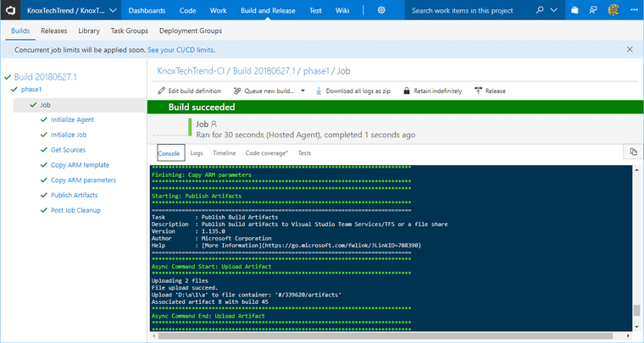Open the Work hub

tap(218, 11)
